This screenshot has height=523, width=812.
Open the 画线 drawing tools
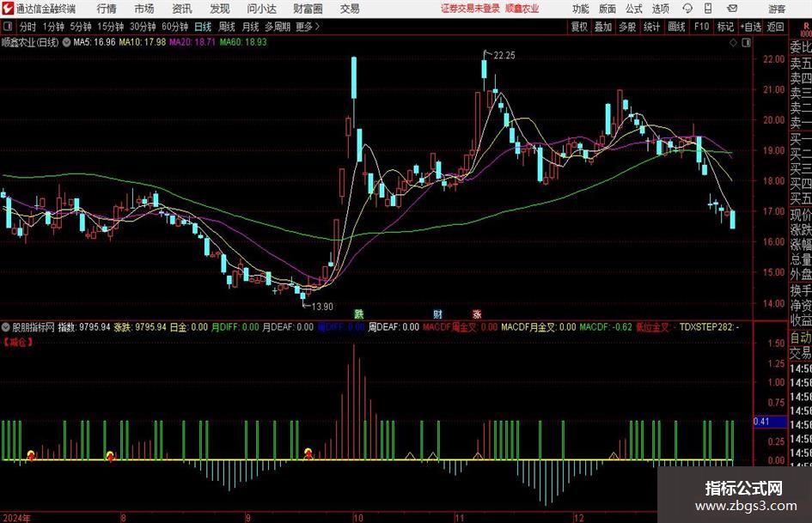(x=676, y=27)
